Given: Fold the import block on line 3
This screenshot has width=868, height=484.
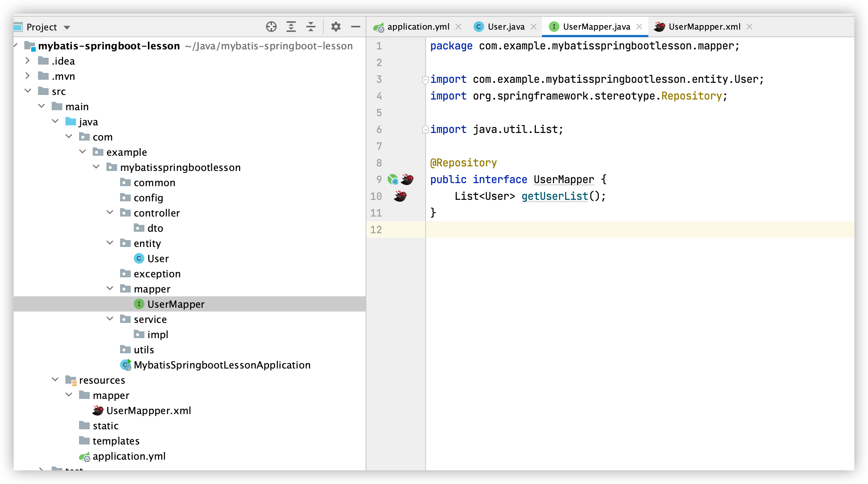Looking at the screenshot, I should pos(425,80).
